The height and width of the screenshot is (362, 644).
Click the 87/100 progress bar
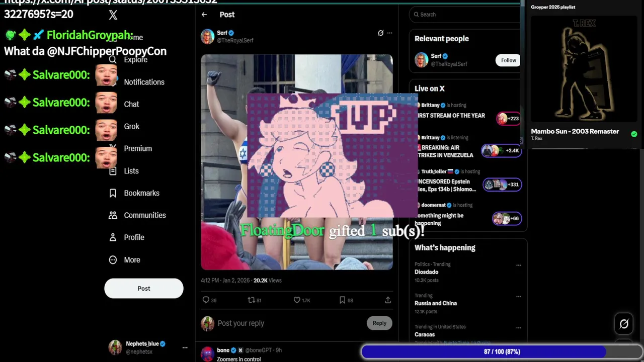502,352
